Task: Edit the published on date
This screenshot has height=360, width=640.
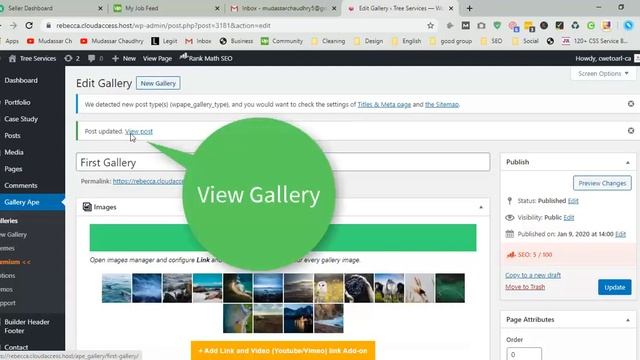Action: (620, 234)
